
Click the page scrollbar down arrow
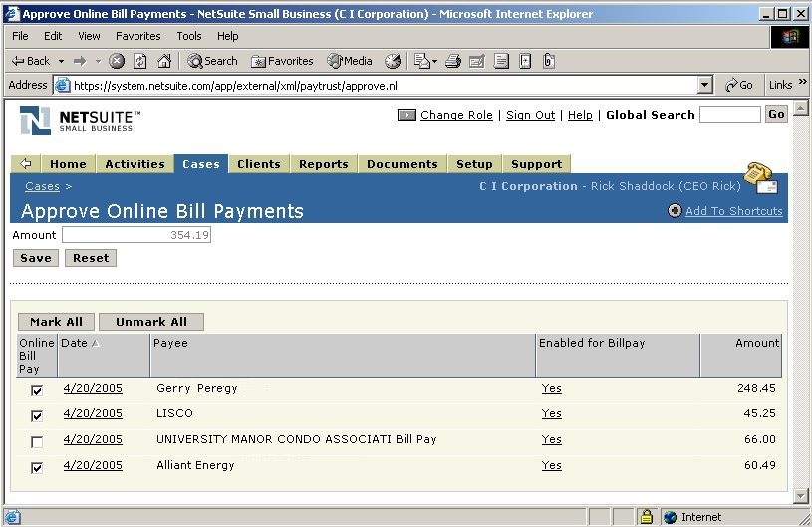click(x=801, y=496)
